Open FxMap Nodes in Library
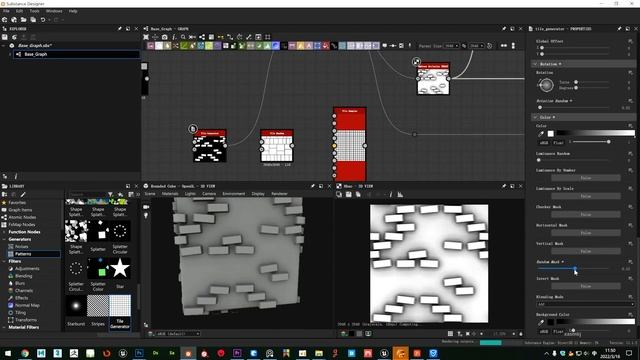 click(x=22, y=224)
